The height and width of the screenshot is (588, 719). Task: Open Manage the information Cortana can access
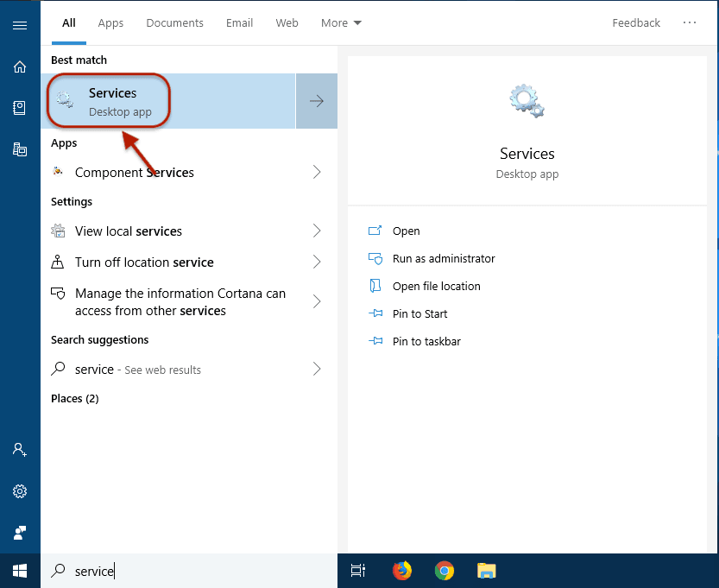189,301
